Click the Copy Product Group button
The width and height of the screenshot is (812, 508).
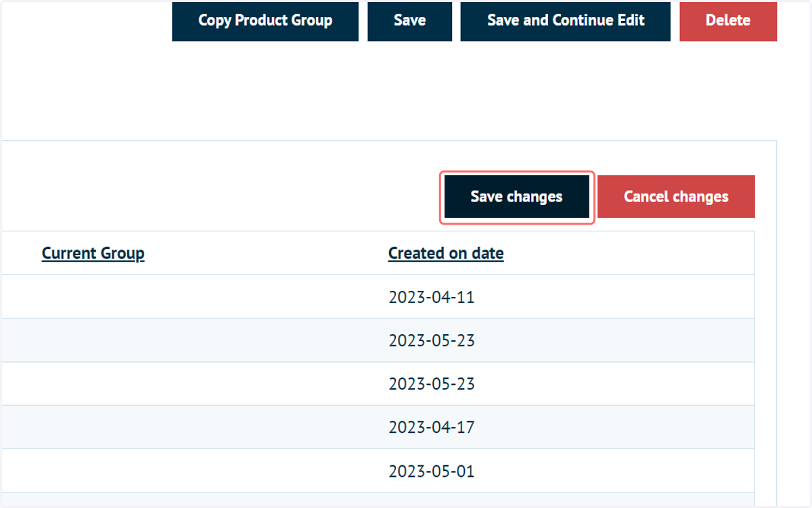pyautogui.click(x=265, y=21)
